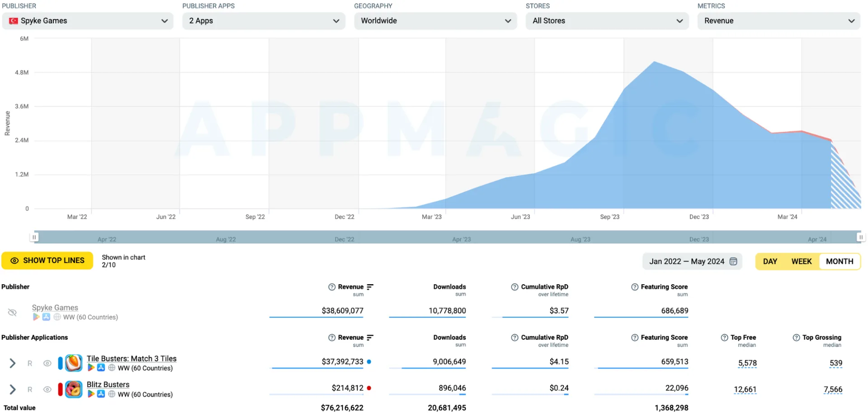Select the MONTH granularity tab

coord(840,262)
